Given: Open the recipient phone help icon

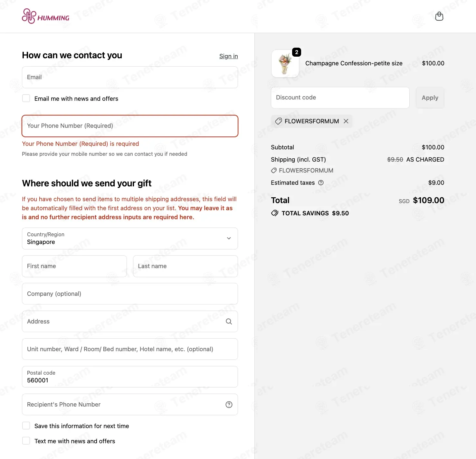Looking at the screenshot, I should (229, 405).
